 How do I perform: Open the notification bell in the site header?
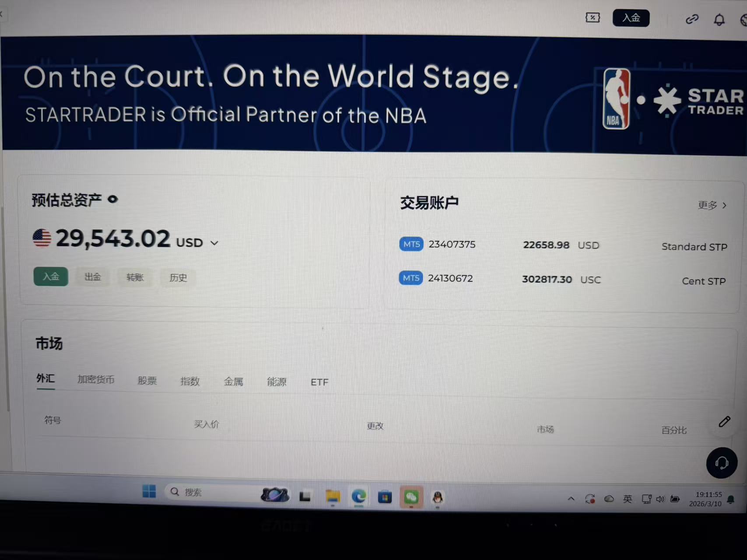click(x=719, y=20)
